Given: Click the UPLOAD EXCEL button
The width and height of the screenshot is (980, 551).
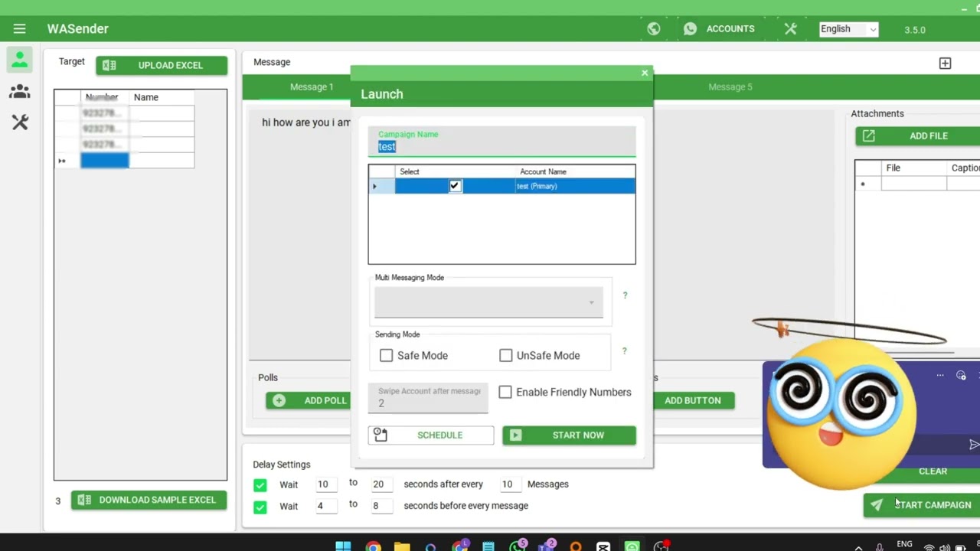Looking at the screenshot, I should pyautogui.click(x=162, y=66).
